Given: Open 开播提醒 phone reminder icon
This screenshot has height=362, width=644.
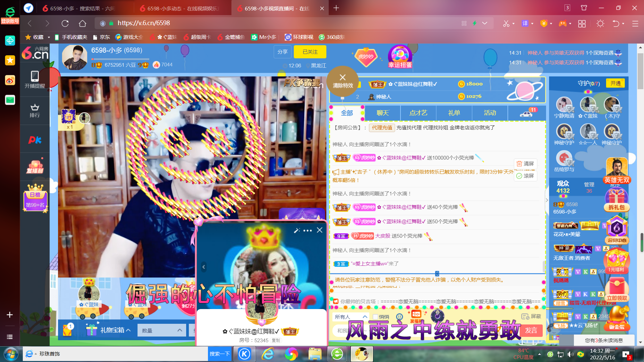Looking at the screenshot, I should (35, 79).
